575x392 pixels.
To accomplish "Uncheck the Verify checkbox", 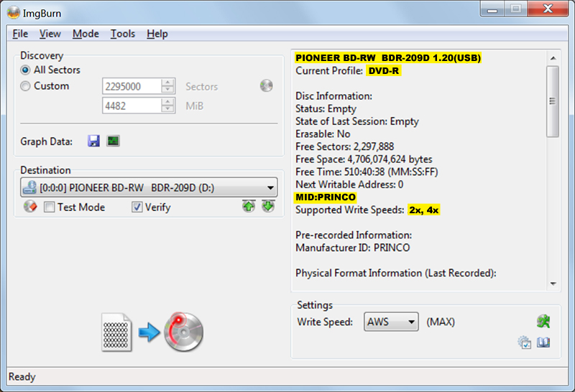I will (x=137, y=207).
